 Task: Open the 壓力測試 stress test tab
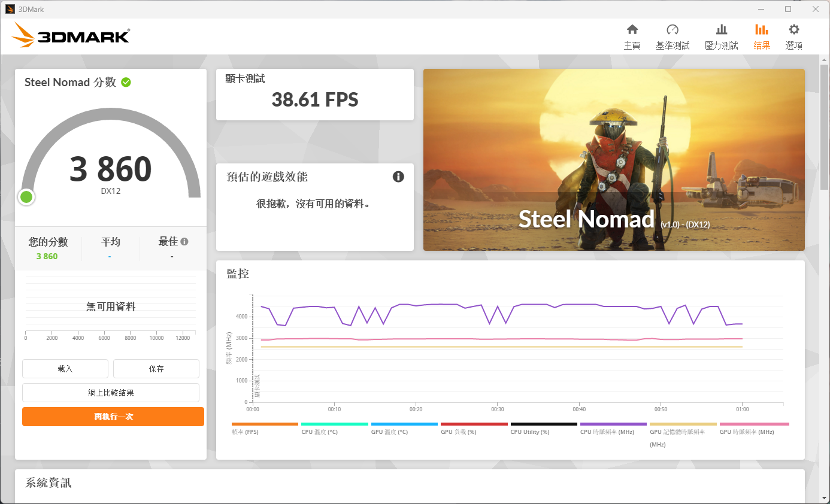click(722, 37)
